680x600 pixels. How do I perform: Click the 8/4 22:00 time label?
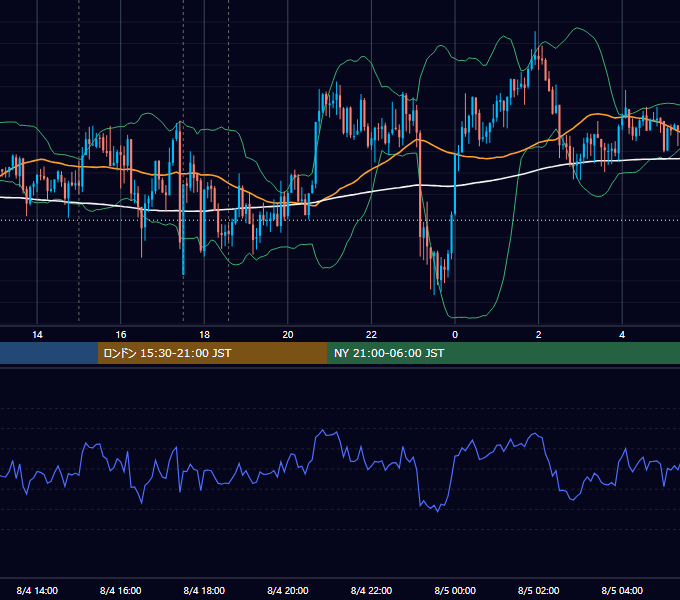[371, 590]
